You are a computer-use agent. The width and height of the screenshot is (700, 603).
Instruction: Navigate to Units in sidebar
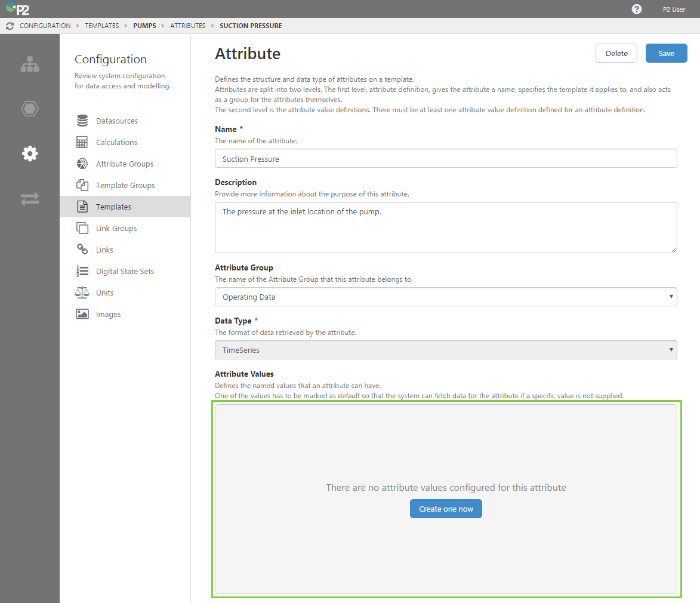point(104,293)
